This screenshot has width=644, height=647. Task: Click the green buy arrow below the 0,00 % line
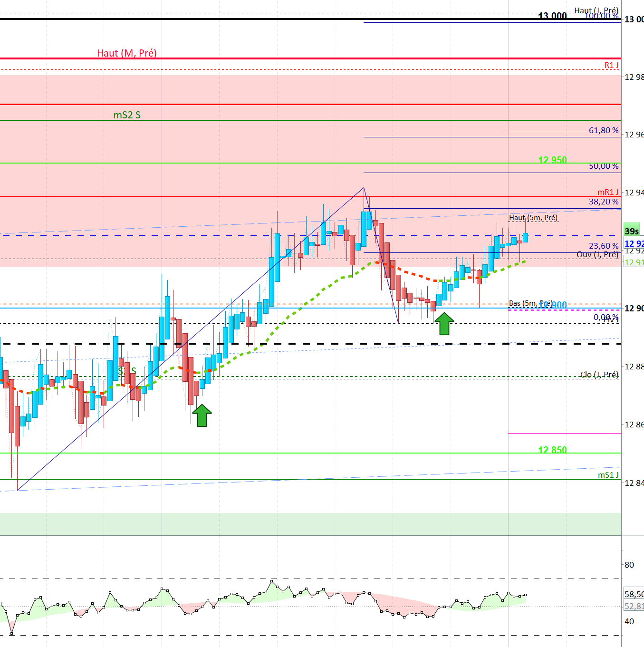(444, 324)
